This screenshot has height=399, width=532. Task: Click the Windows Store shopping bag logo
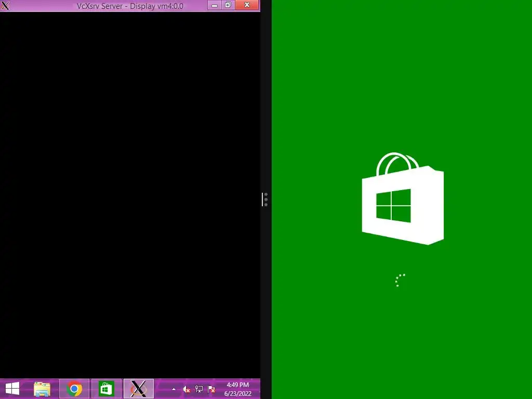403,198
